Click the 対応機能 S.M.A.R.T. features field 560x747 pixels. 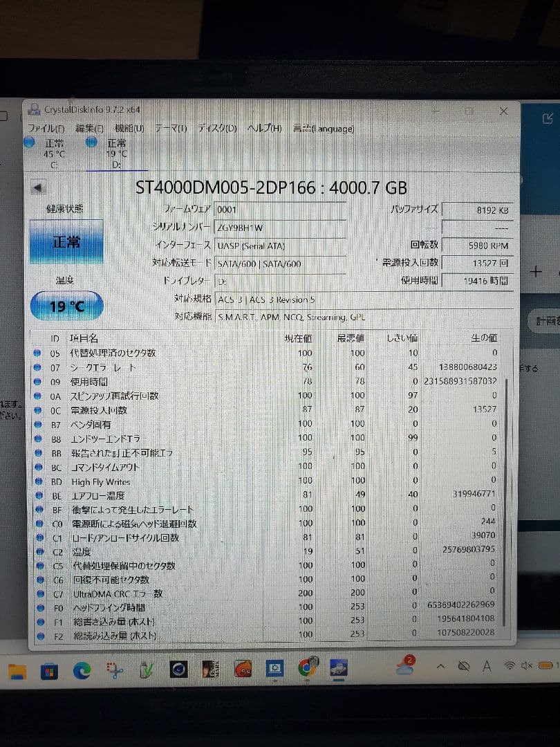364,317
